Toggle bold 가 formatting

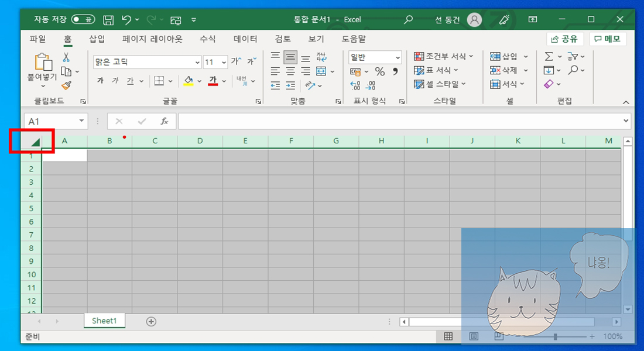(x=100, y=81)
